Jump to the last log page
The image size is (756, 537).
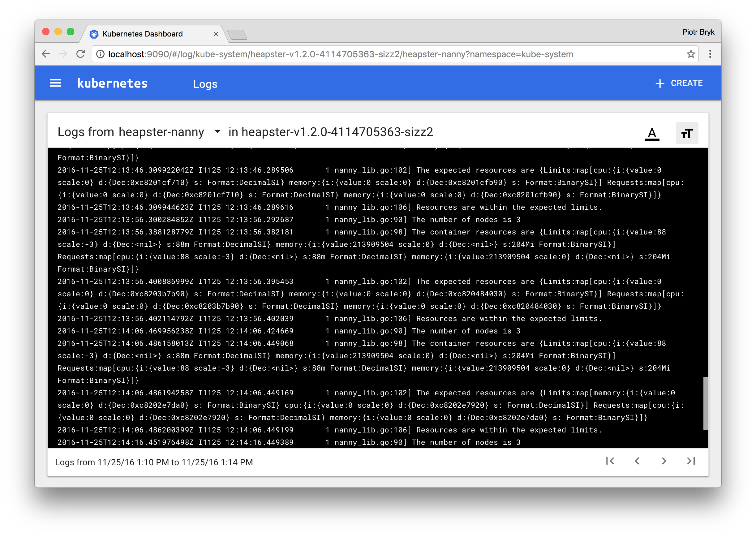(x=691, y=462)
